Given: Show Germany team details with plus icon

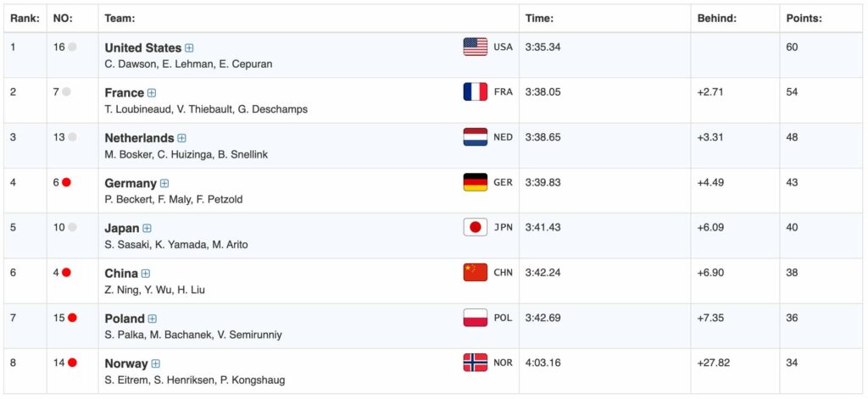Looking at the screenshot, I should [164, 183].
